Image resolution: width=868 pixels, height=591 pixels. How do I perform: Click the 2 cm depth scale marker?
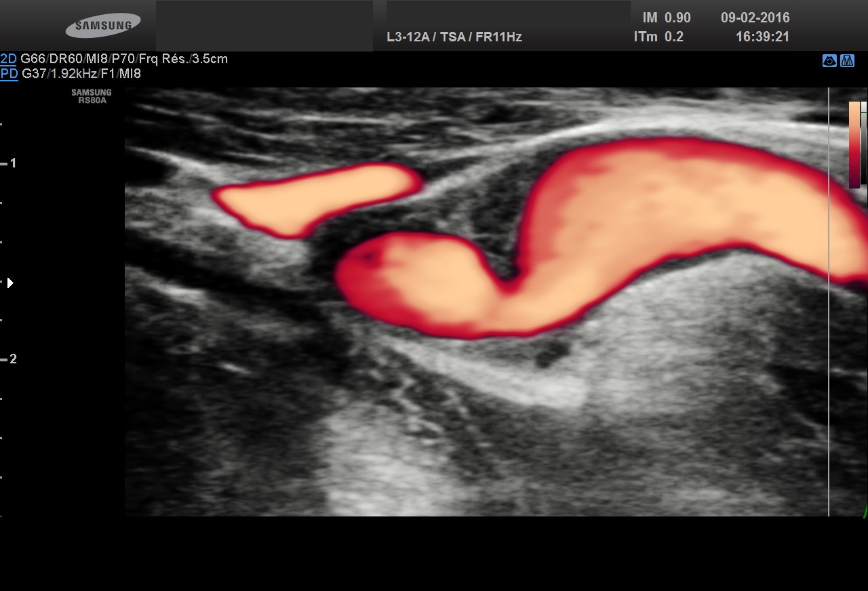click(9, 359)
